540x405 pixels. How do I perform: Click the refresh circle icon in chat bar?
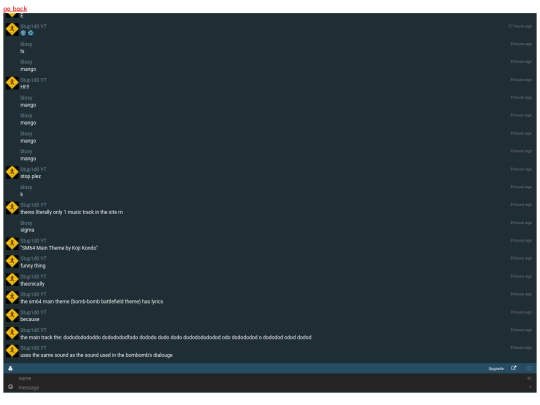pos(529,368)
